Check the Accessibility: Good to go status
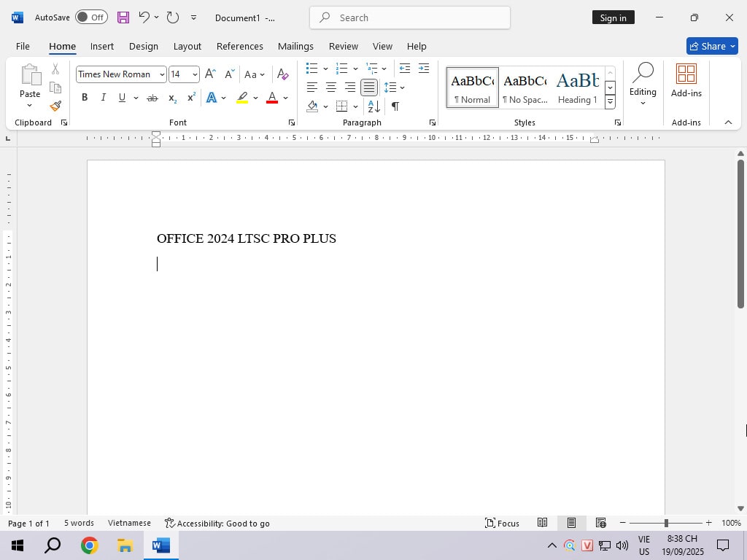 pos(217,523)
